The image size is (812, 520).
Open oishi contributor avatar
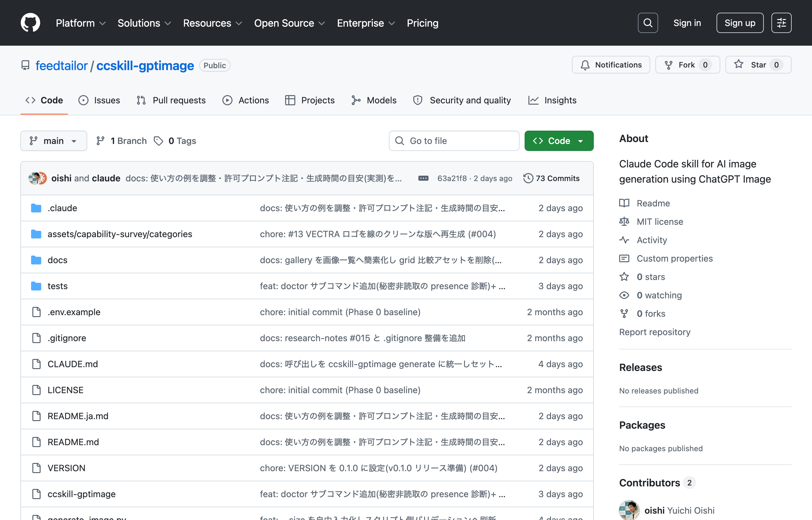click(629, 510)
